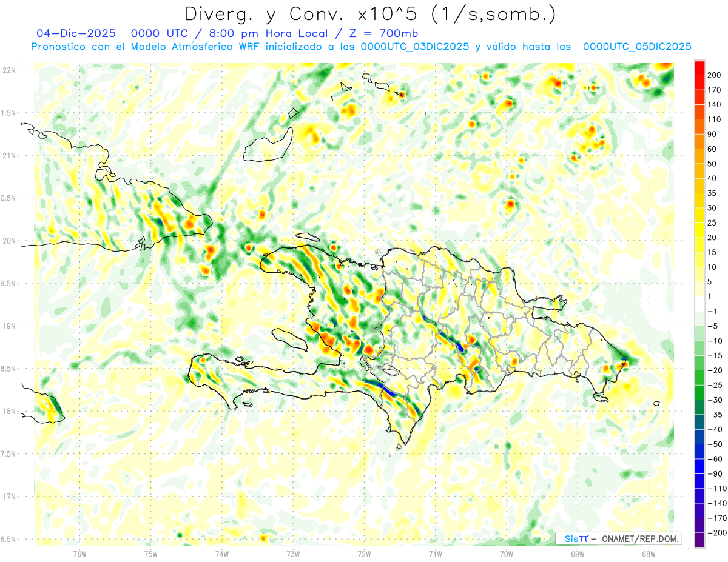The width and height of the screenshot is (728, 562).
Task: Click the "0.5N" latitude label
Action: [x=9, y=198]
